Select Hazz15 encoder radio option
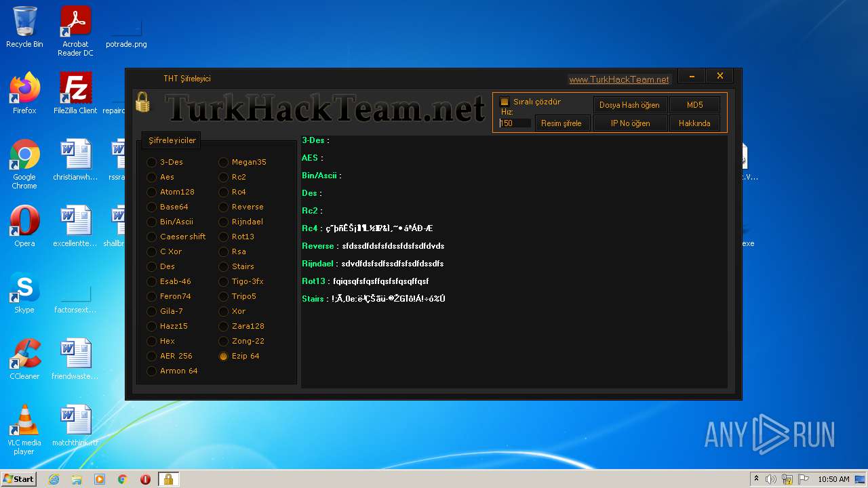868x488 pixels. pos(151,326)
